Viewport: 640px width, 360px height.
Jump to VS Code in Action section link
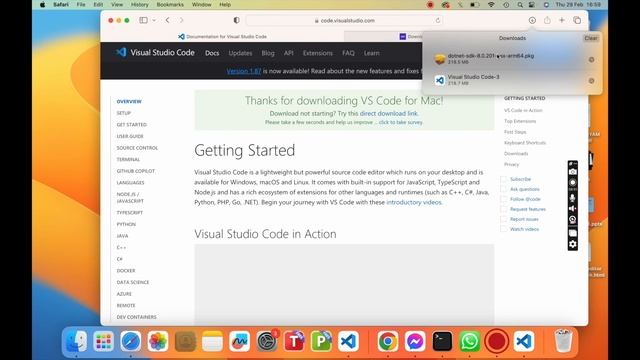pos(523,111)
